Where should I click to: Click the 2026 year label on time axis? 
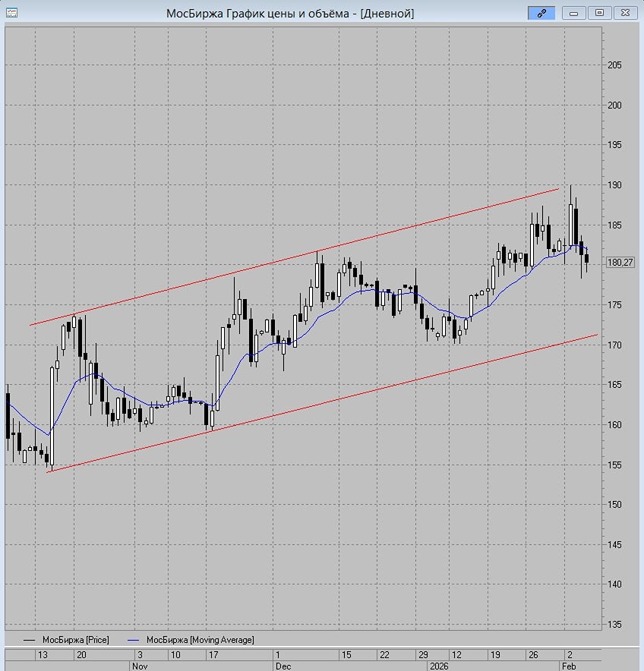click(439, 666)
